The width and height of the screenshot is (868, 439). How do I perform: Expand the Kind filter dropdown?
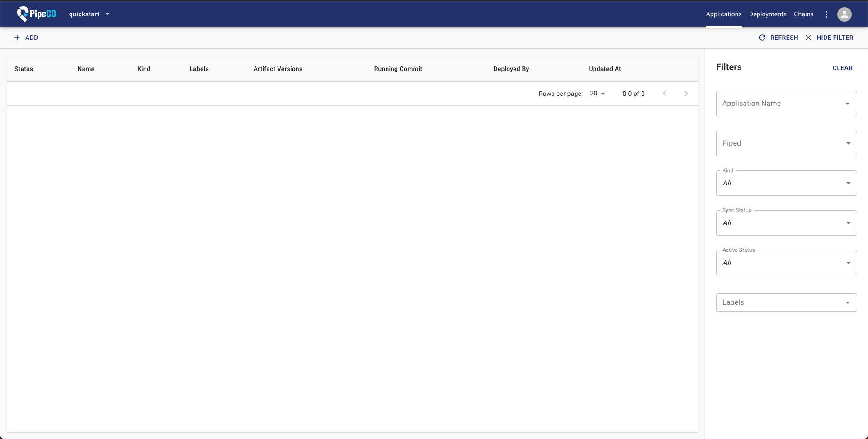(786, 183)
